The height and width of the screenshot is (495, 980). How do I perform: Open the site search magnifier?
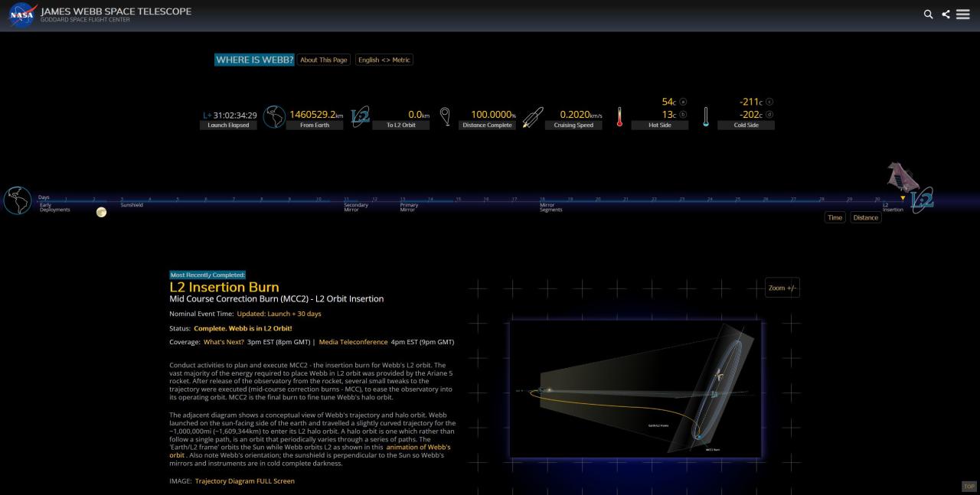click(x=928, y=15)
